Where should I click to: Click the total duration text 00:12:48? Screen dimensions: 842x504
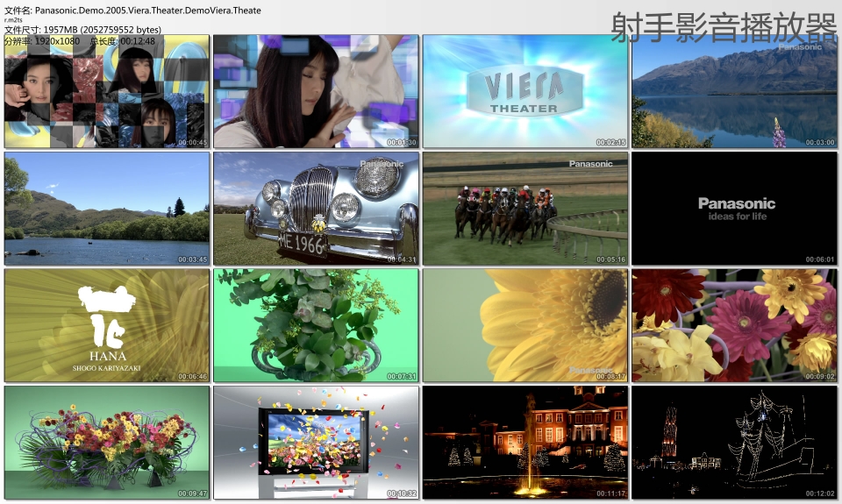click(x=138, y=41)
